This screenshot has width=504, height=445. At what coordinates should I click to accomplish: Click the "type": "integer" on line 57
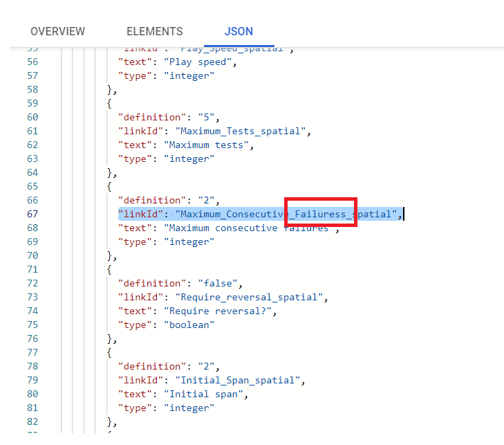166,76
